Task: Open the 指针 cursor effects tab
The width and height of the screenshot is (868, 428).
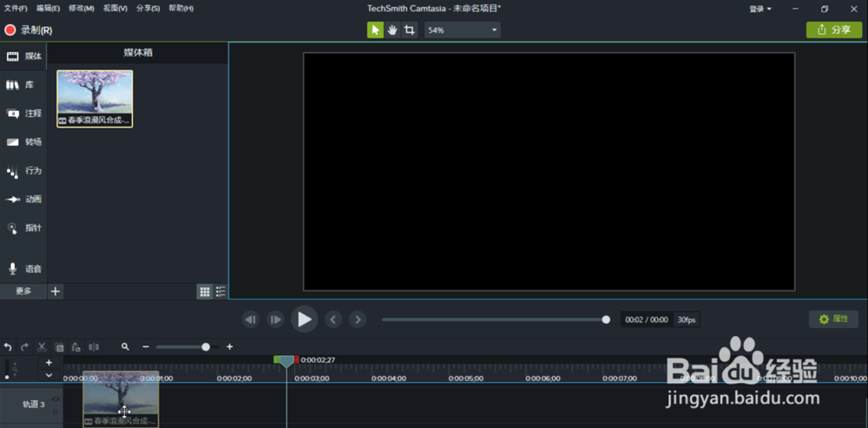Action: tap(23, 228)
